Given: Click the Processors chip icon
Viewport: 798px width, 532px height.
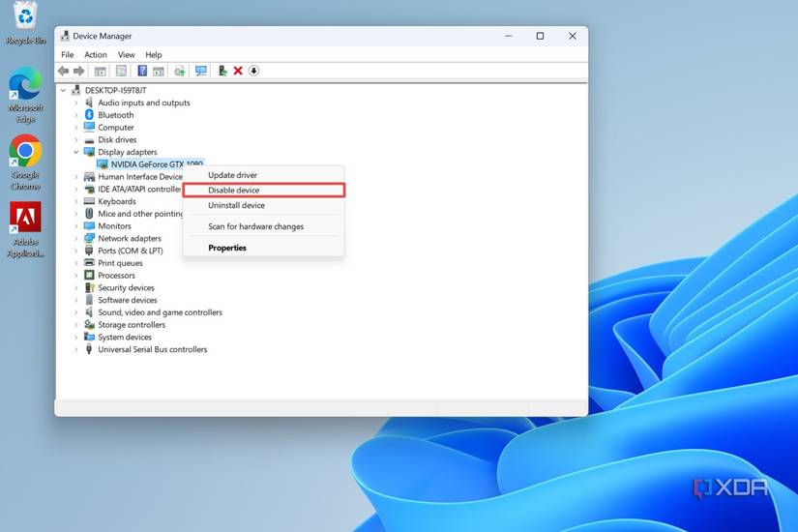Looking at the screenshot, I should point(89,275).
